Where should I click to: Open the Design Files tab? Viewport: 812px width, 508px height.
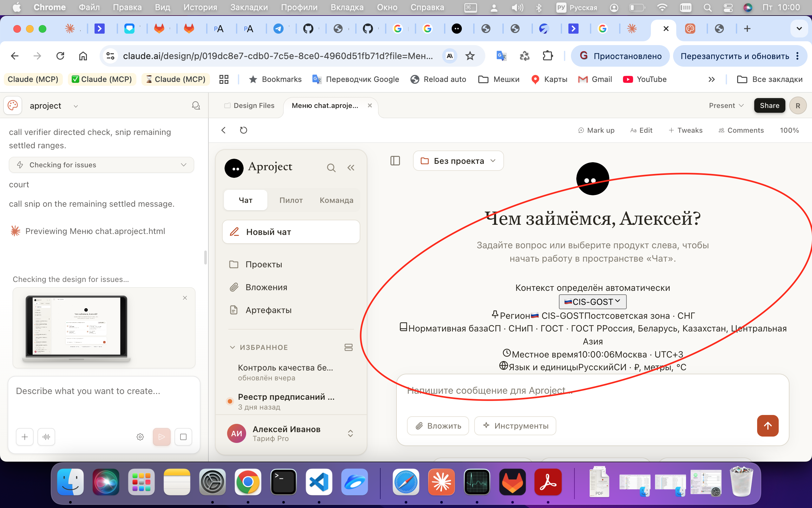[249, 105]
